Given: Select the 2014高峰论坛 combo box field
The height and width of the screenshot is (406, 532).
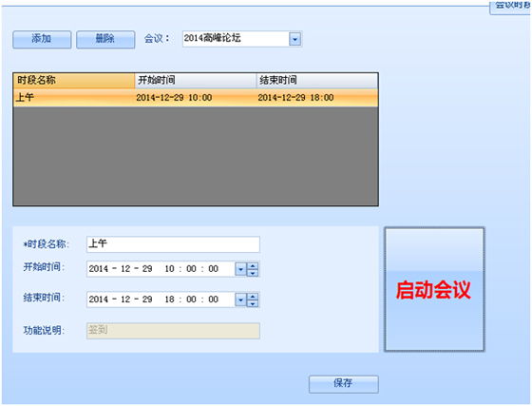Looking at the screenshot, I should [x=242, y=39].
